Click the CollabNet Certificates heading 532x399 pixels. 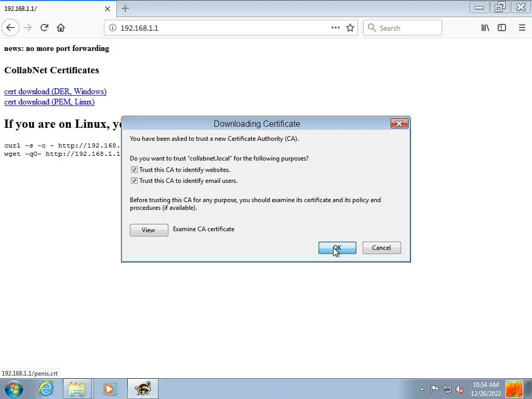[51, 70]
